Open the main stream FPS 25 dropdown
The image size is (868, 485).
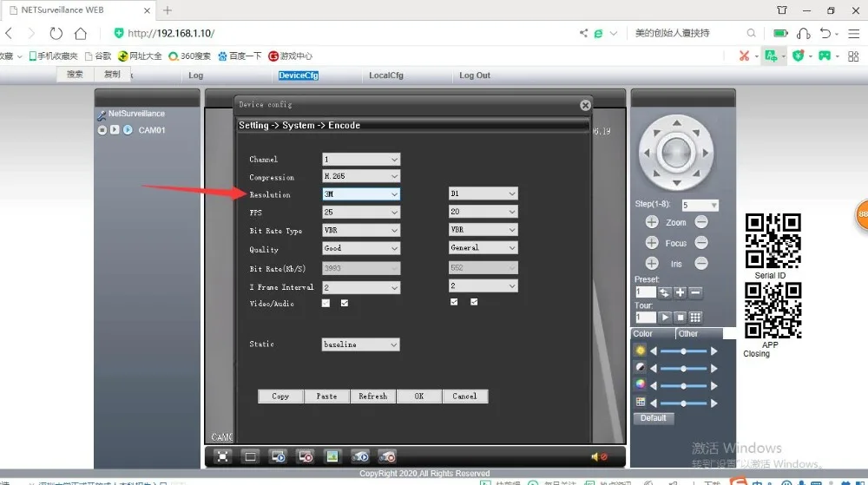click(x=361, y=213)
